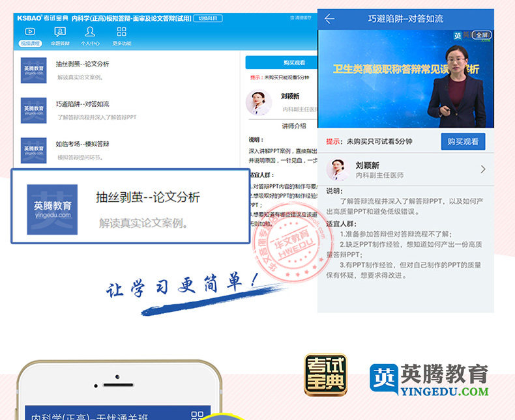Screen dimensions: 515x420
Task: Open the 视频课程 video course icon
Action: [30, 32]
